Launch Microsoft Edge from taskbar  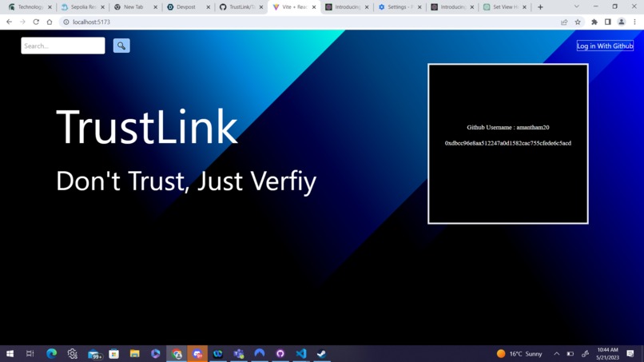51,353
